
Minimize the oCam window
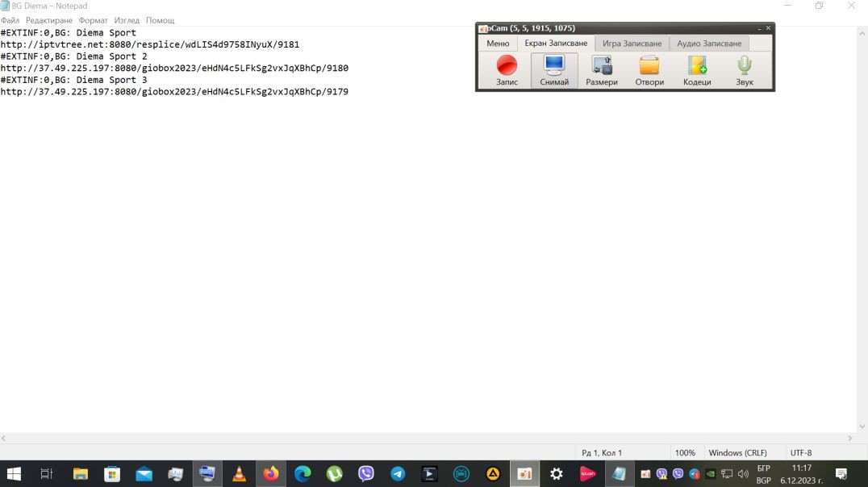pos(759,27)
